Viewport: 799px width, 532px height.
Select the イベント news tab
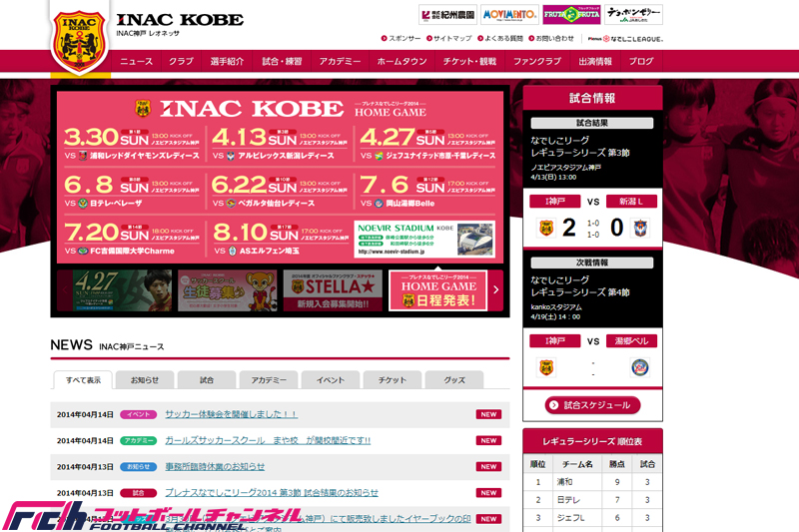[x=331, y=379]
